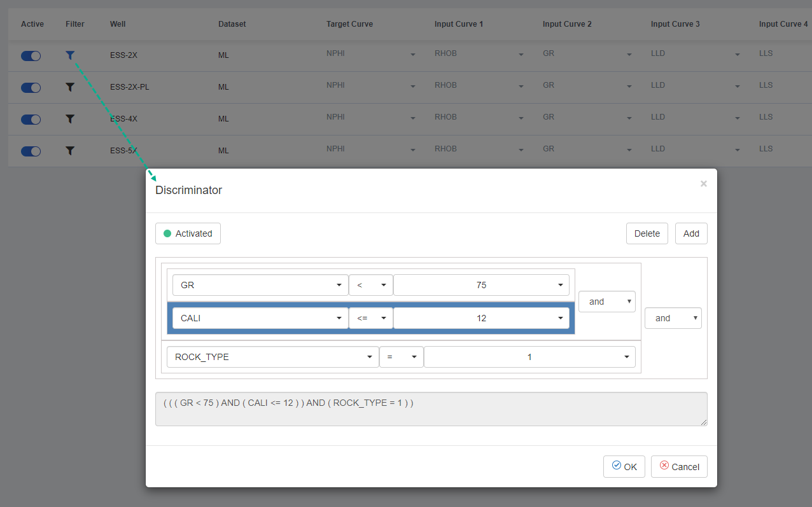
Task: Click the Target Curve column header
Action: [349, 24]
